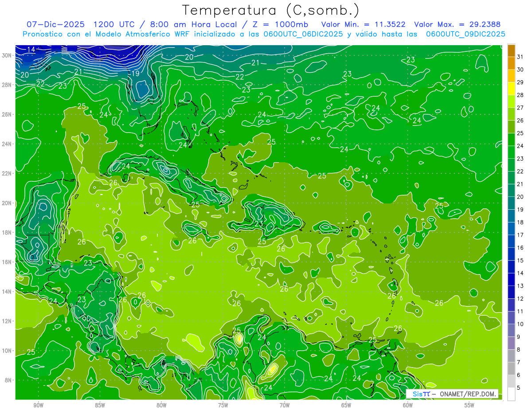Screen dimensions: 532x411
Task: Click the "14" contour label on the map
Action: [31, 50]
